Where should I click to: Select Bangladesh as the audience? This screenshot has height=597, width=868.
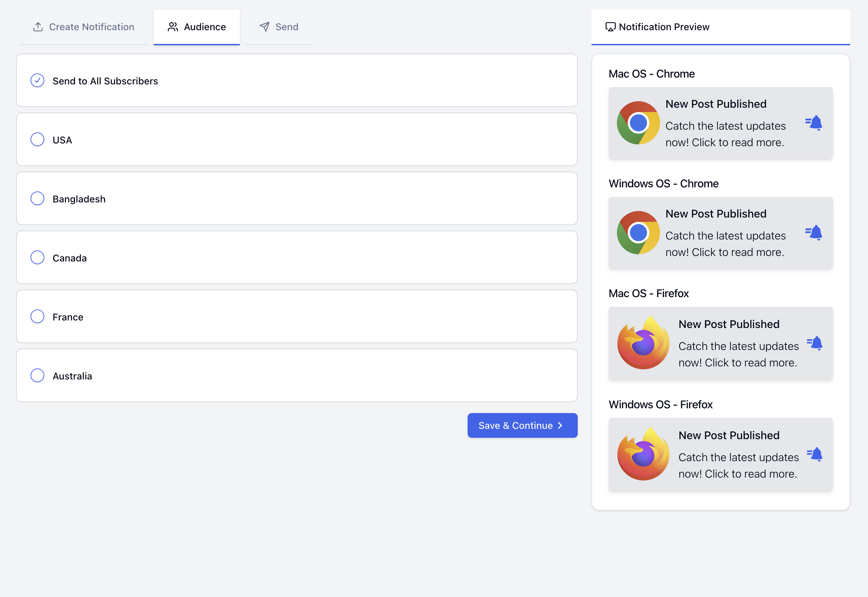coord(37,198)
